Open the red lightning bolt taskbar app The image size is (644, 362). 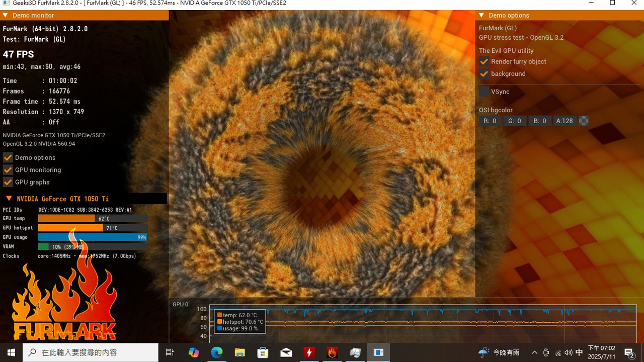[x=309, y=352]
